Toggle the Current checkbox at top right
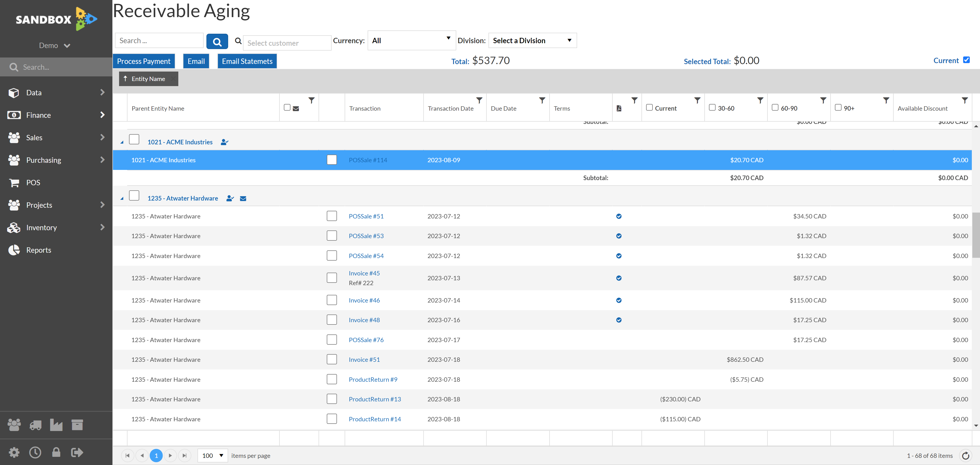Image resolution: width=980 pixels, height=465 pixels. (966, 60)
